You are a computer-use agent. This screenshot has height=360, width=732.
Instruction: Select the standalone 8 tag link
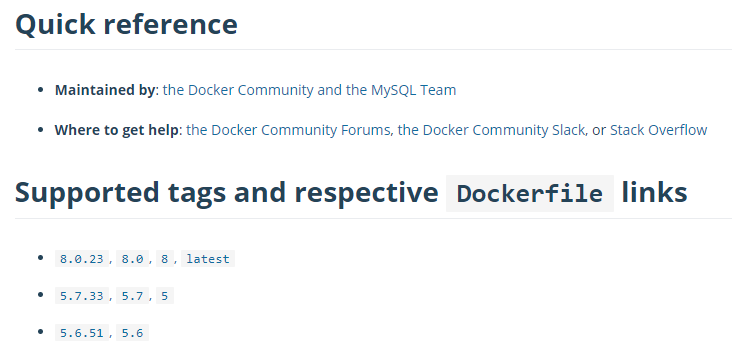[165, 259]
